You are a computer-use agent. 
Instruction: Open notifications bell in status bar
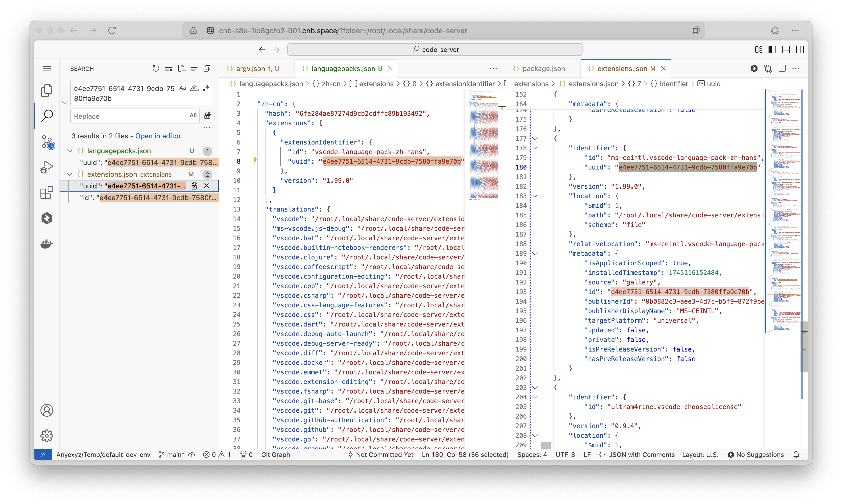[x=796, y=455]
